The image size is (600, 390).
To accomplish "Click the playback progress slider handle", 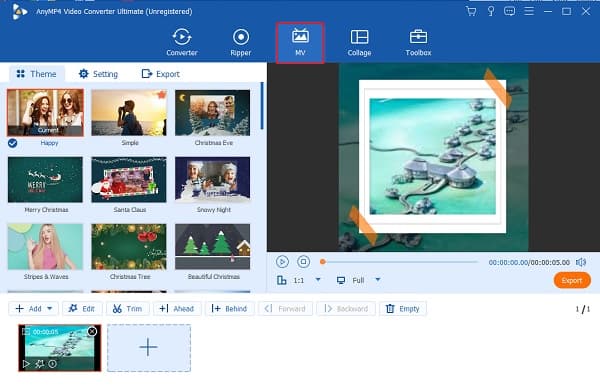I will [x=323, y=262].
